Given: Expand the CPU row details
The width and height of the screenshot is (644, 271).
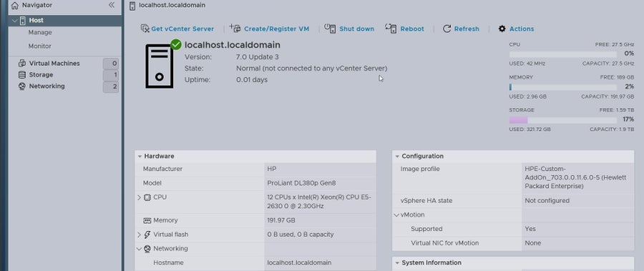Looking at the screenshot, I should coord(140,197).
